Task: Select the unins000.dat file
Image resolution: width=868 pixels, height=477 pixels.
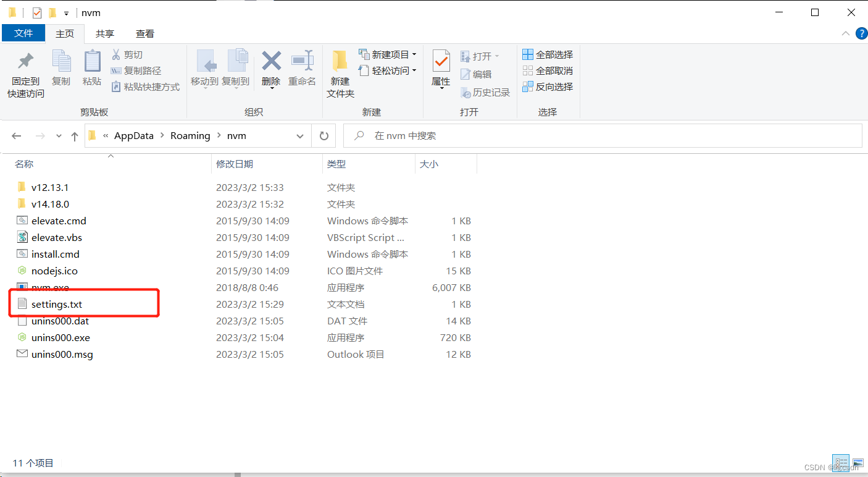Action: pyautogui.click(x=61, y=321)
